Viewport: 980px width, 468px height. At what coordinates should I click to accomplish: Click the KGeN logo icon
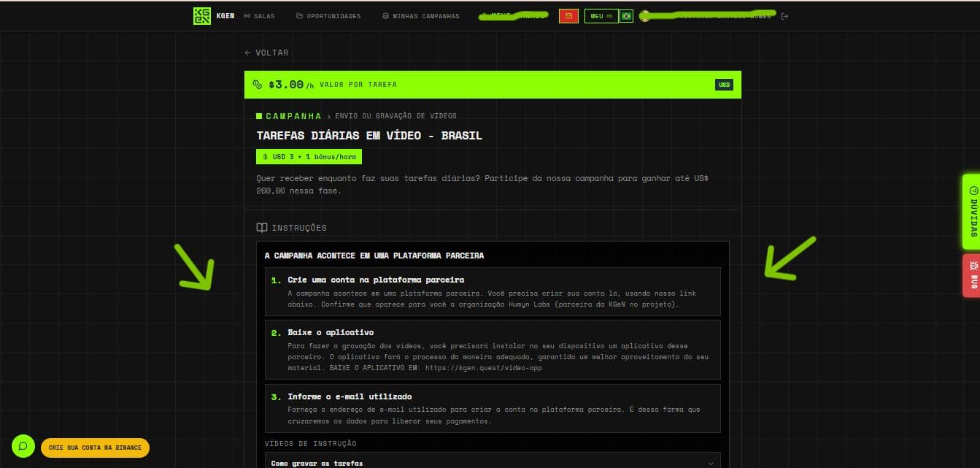201,15
